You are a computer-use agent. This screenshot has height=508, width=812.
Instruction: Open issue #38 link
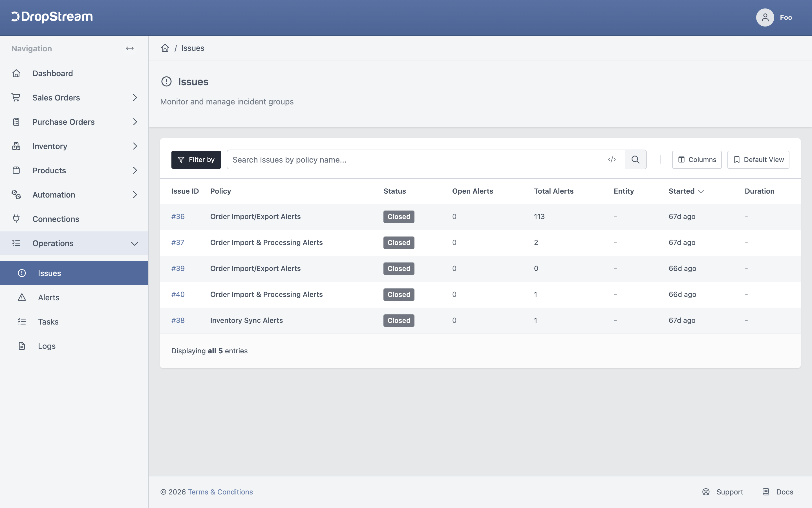click(178, 321)
